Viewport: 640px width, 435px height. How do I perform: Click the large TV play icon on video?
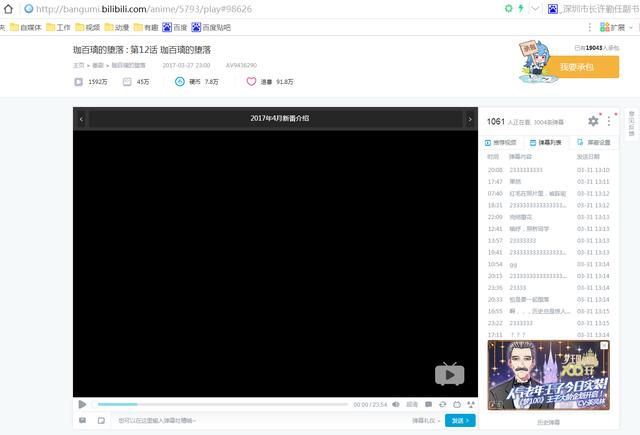tap(449, 374)
